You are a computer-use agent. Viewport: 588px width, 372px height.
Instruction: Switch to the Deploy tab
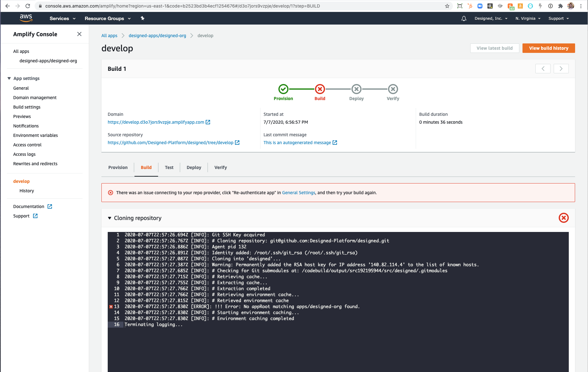tap(194, 167)
